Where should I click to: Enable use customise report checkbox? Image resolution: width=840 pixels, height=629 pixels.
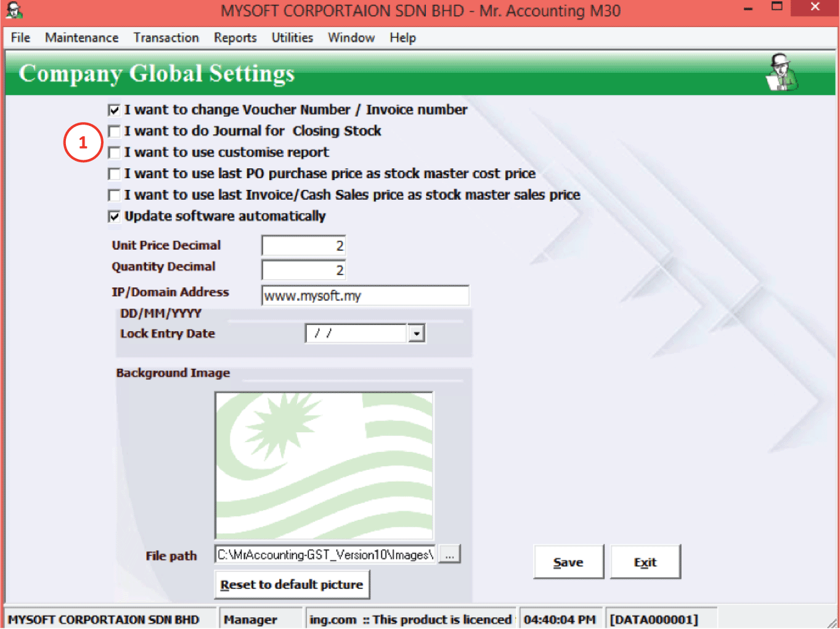[114, 152]
